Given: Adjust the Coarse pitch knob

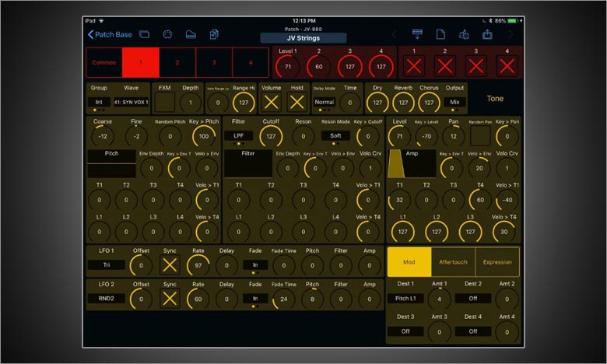Looking at the screenshot, I should [103, 136].
